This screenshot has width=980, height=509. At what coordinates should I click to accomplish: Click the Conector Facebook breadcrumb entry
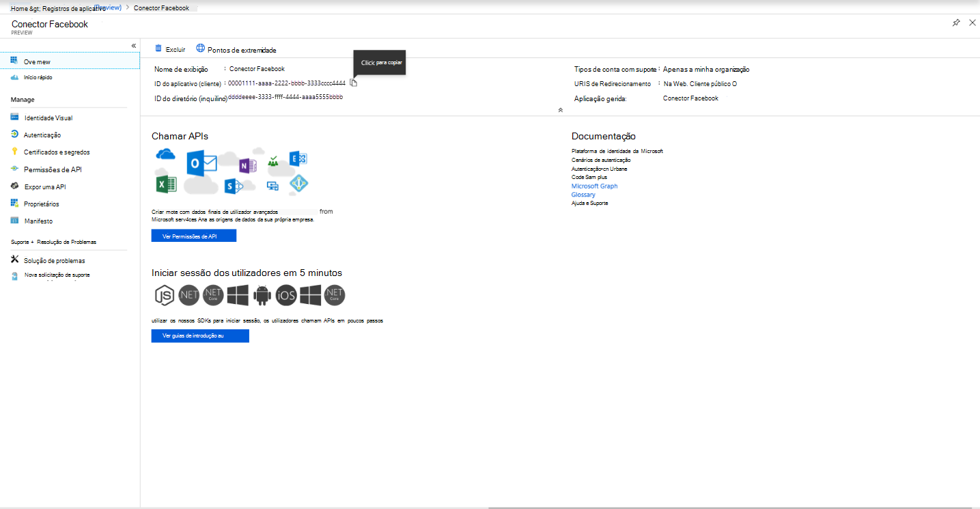point(162,8)
